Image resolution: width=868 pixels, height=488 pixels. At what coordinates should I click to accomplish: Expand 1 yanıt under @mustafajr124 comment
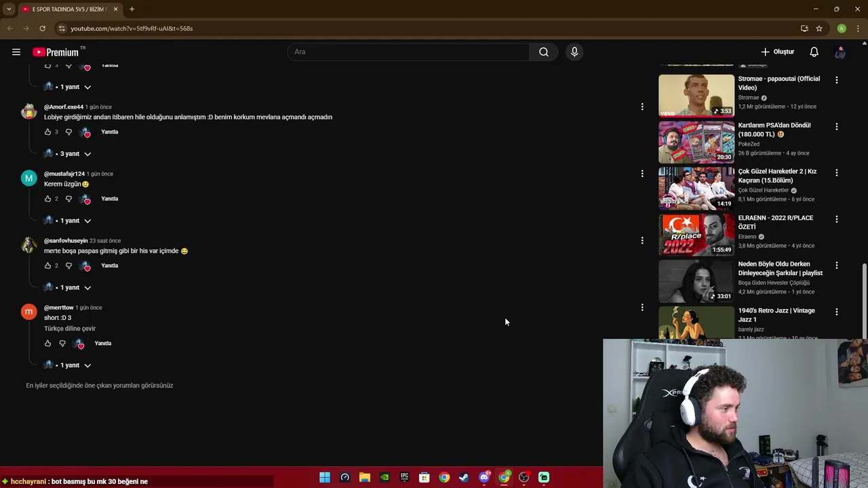pos(67,221)
